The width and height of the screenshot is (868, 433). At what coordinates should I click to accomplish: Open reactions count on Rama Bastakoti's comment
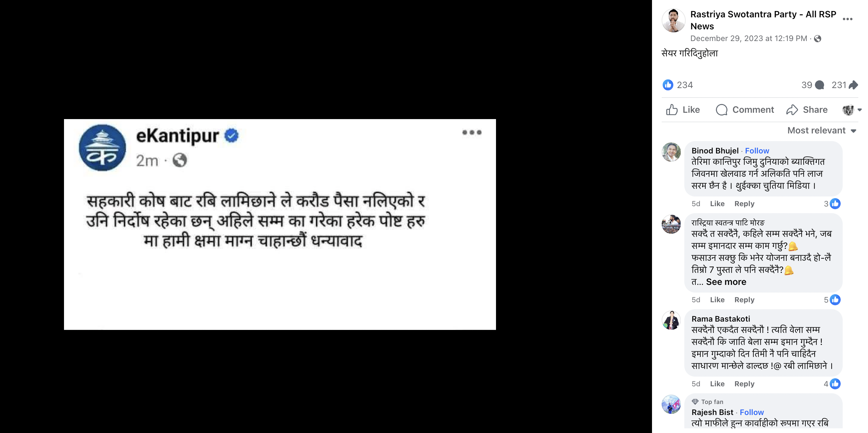(x=832, y=384)
